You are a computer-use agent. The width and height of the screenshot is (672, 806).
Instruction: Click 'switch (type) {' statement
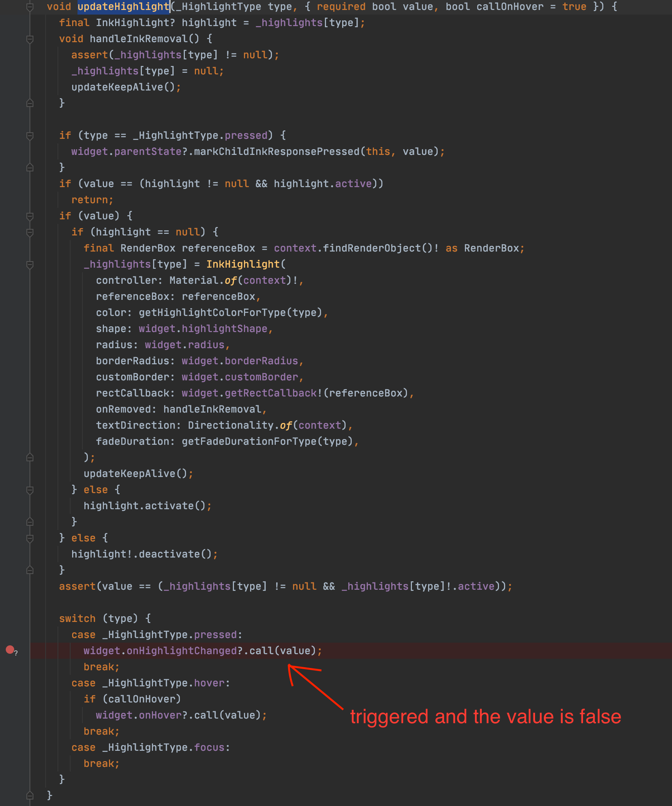(x=105, y=619)
